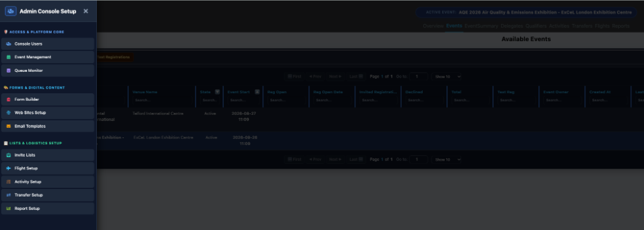This screenshot has width=644, height=230.
Task: Click the red Form Builder icon
Action: pos(9,100)
